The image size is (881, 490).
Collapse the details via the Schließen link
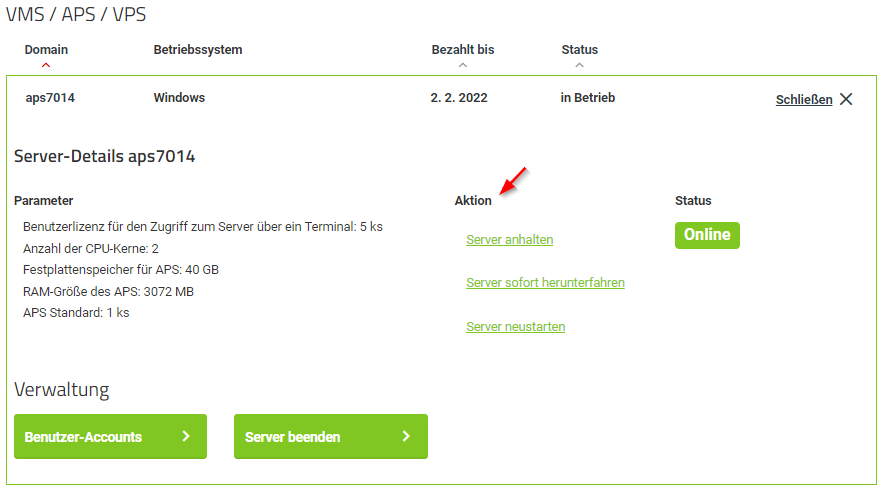click(x=804, y=99)
